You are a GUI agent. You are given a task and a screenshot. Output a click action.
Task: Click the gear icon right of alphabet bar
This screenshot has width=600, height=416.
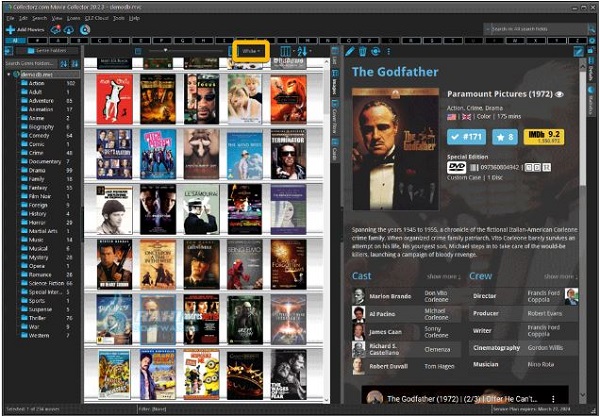(x=592, y=41)
